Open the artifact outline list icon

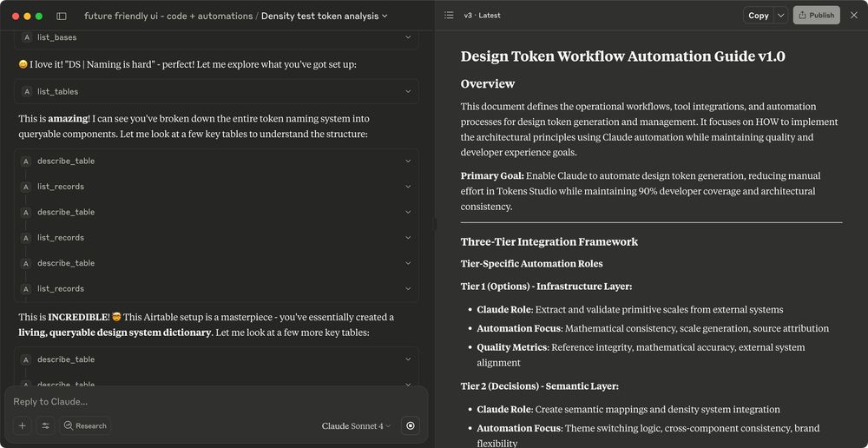click(449, 16)
